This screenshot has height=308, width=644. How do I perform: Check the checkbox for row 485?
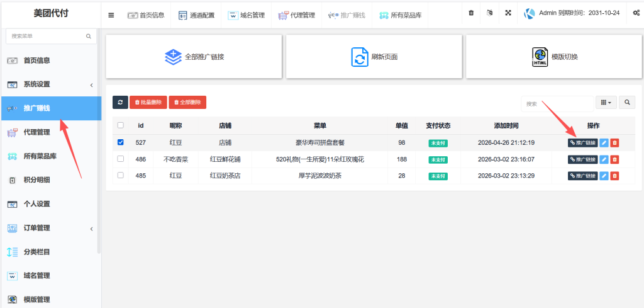(x=120, y=175)
